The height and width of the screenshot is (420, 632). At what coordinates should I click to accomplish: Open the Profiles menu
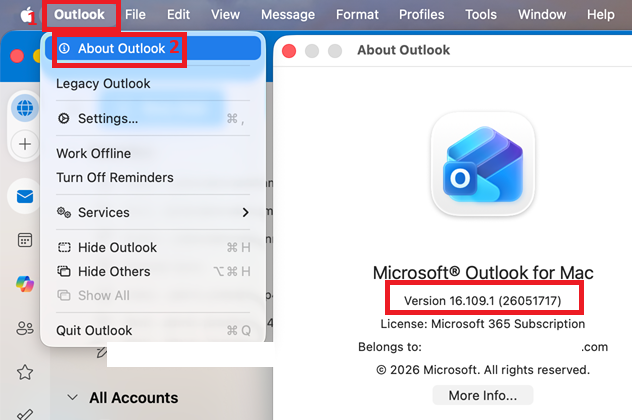coord(422,15)
